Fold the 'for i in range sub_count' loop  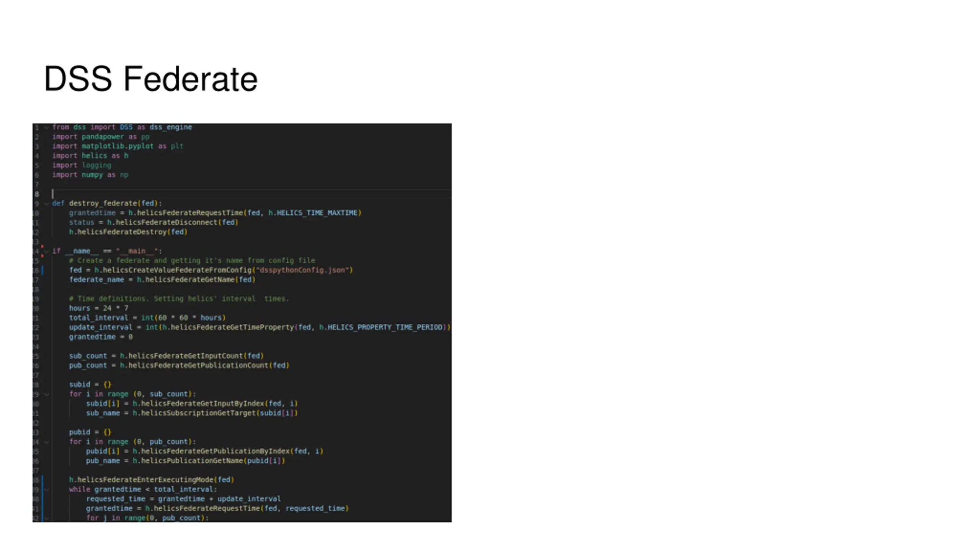46,394
